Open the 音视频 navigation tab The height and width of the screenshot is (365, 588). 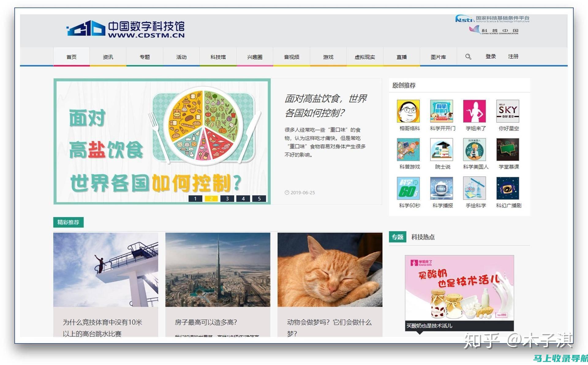point(292,57)
